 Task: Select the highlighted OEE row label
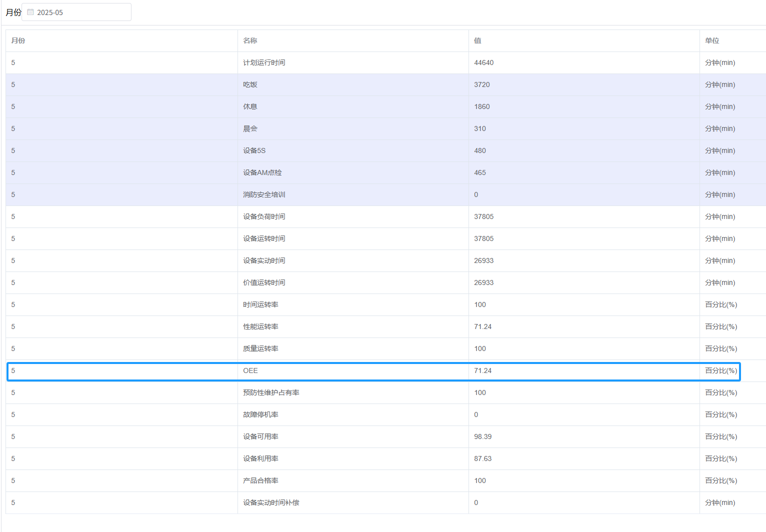[250, 370]
